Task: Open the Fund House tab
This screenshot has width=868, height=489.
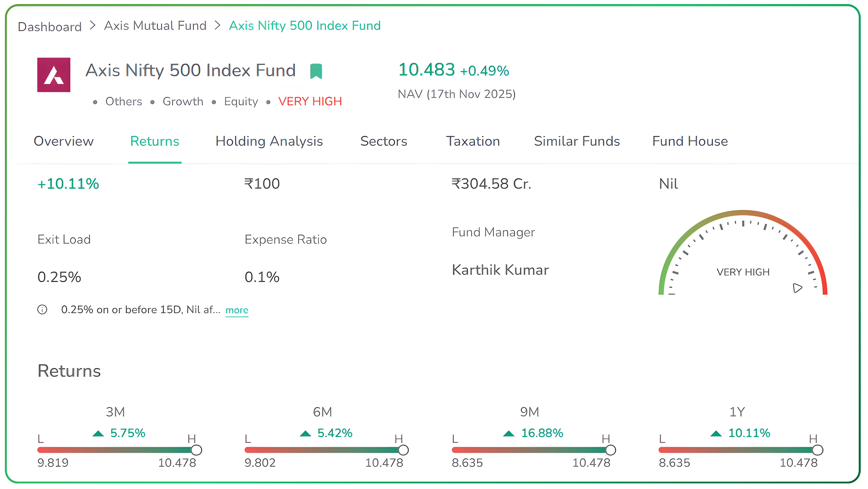Action: pos(690,142)
